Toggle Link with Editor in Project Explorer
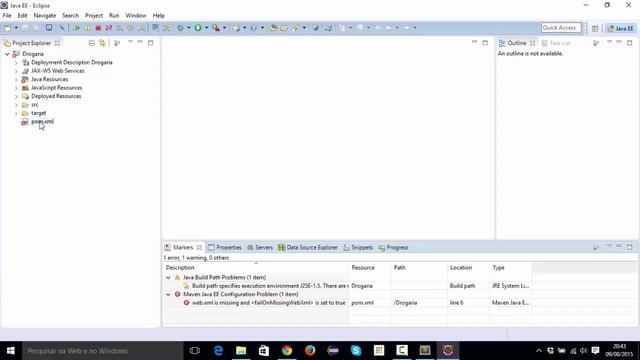This screenshot has height=360, width=640. click(102, 43)
